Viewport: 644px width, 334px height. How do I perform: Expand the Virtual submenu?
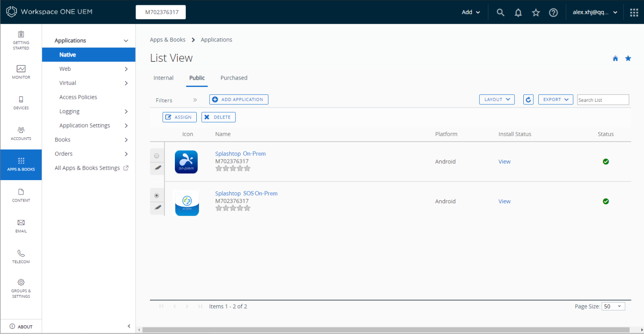click(x=126, y=83)
